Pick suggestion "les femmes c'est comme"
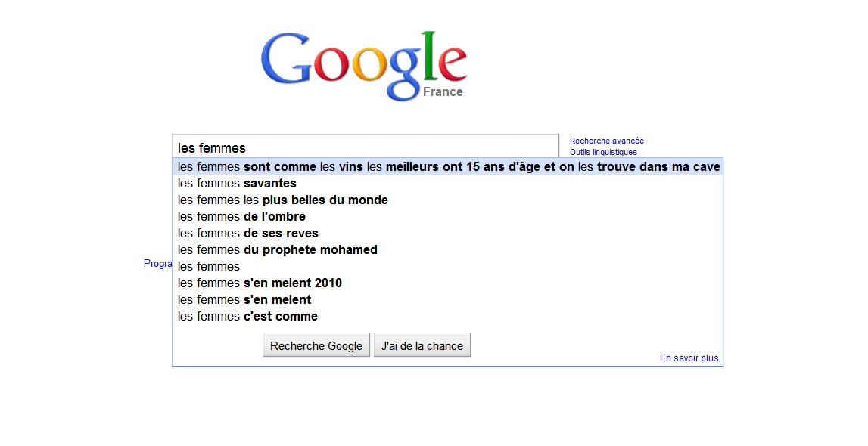 pos(247,316)
